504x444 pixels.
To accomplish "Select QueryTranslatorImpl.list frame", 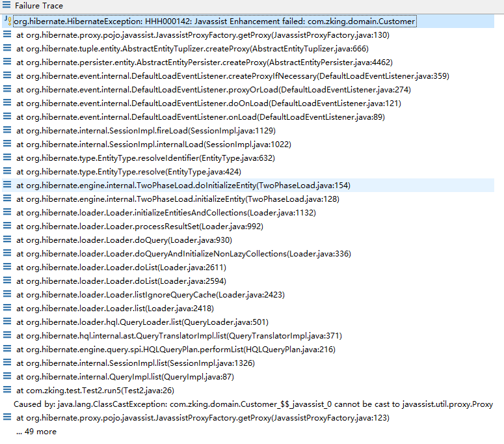I will (x=179, y=336).
